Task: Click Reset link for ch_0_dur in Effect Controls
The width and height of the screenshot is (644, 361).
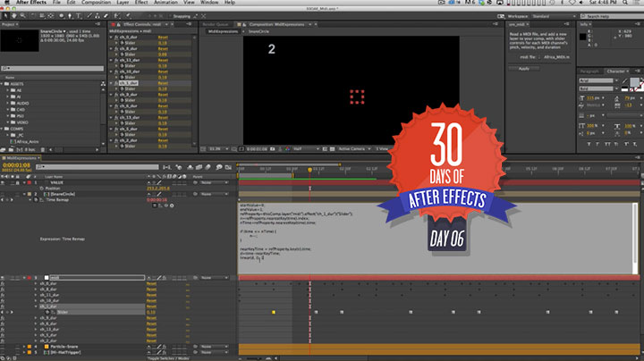Action: pos(163,37)
